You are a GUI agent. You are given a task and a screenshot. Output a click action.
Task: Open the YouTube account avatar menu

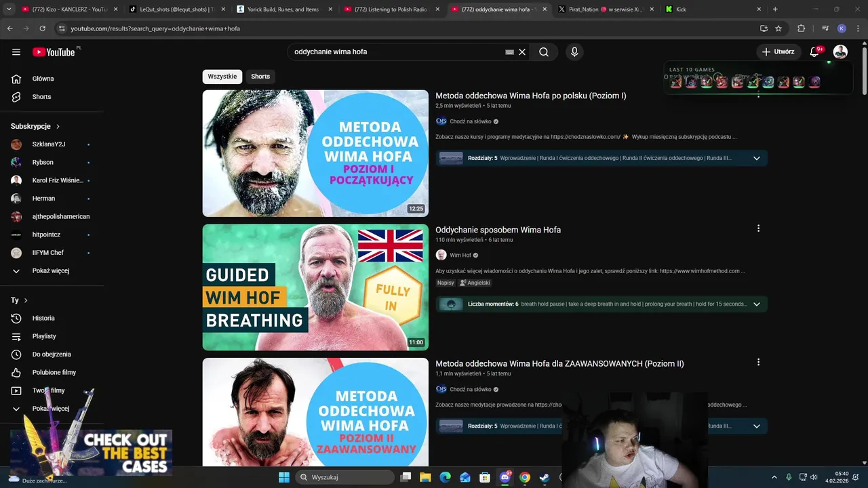(840, 52)
